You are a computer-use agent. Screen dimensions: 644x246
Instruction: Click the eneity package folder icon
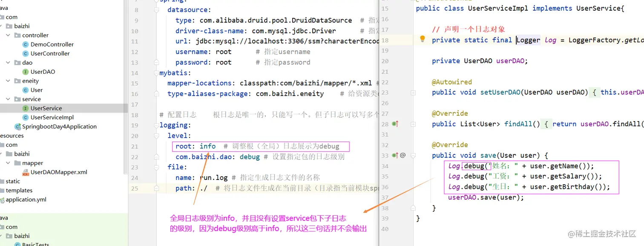click(17, 81)
